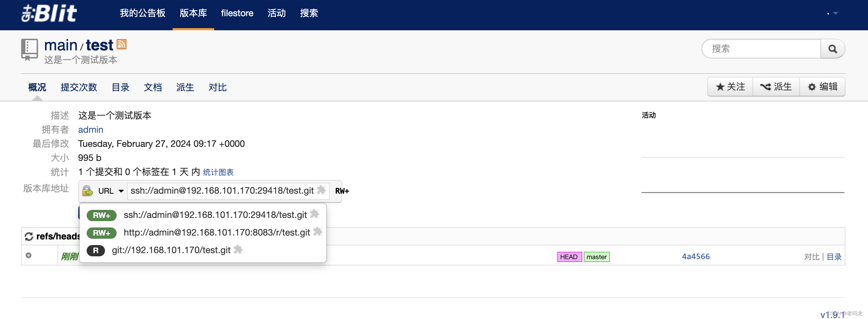Switch to the 目录 tab
Image resolution: width=868 pixels, height=319 pixels.
120,87
